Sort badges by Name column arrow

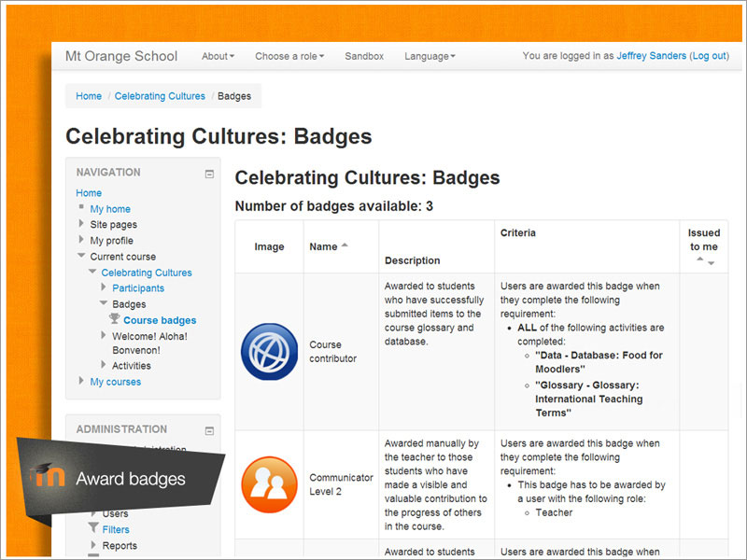(x=345, y=245)
